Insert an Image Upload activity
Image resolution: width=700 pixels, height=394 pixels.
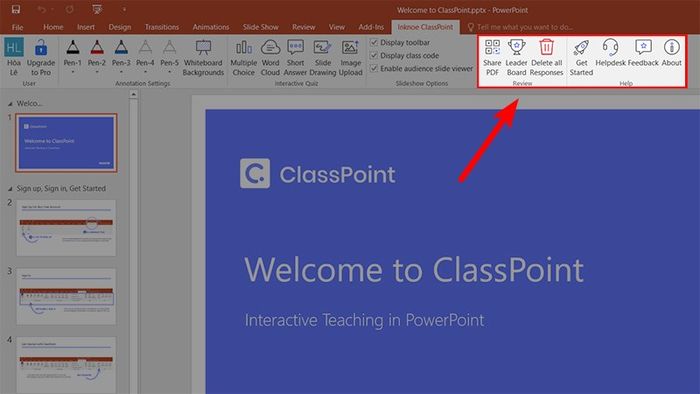(350, 57)
